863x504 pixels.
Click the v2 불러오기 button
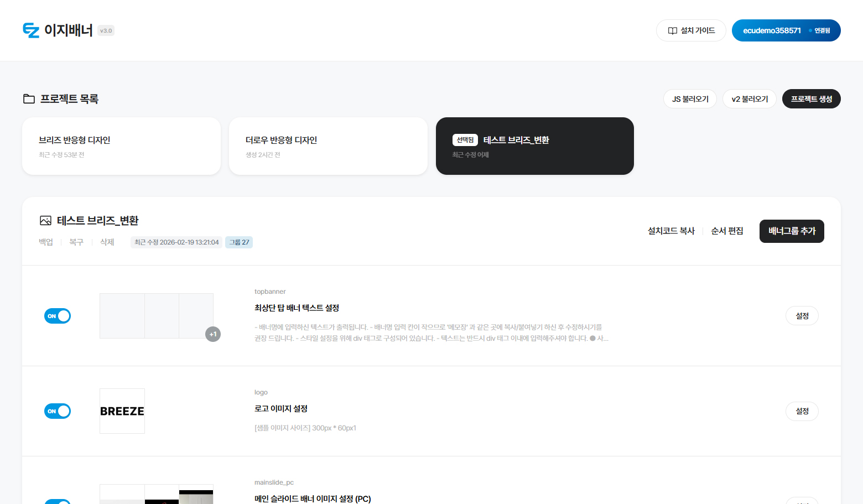coord(750,99)
